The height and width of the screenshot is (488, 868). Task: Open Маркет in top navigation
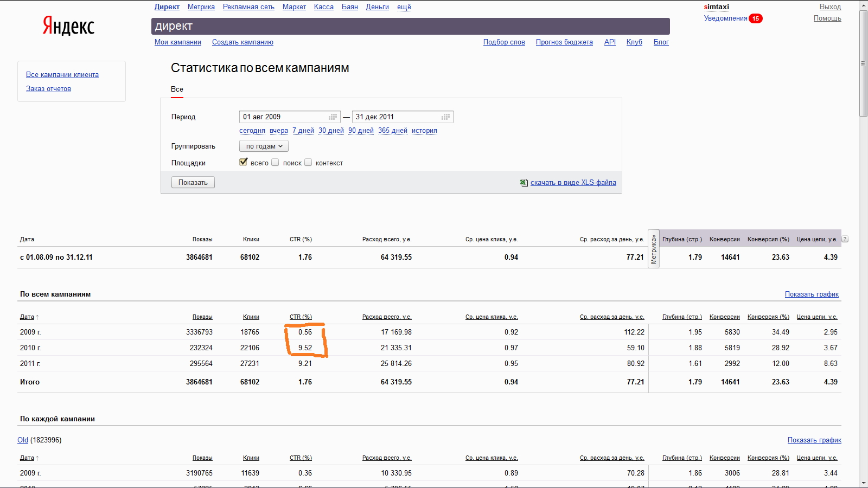pos(294,7)
